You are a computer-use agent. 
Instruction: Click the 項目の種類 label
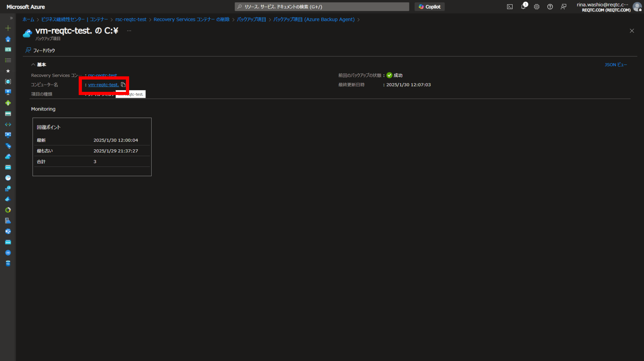(x=42, y=94)
